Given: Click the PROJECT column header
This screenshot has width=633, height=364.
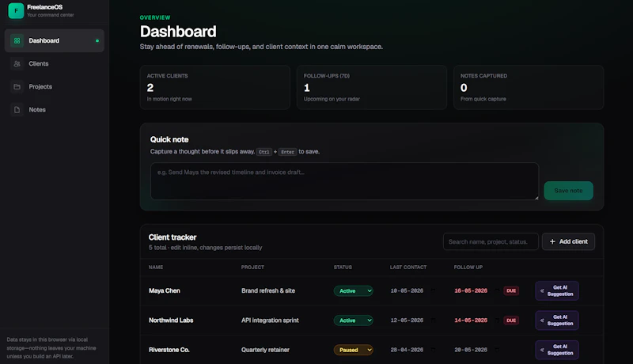Looking at the screenshot, I should point(252,267).
